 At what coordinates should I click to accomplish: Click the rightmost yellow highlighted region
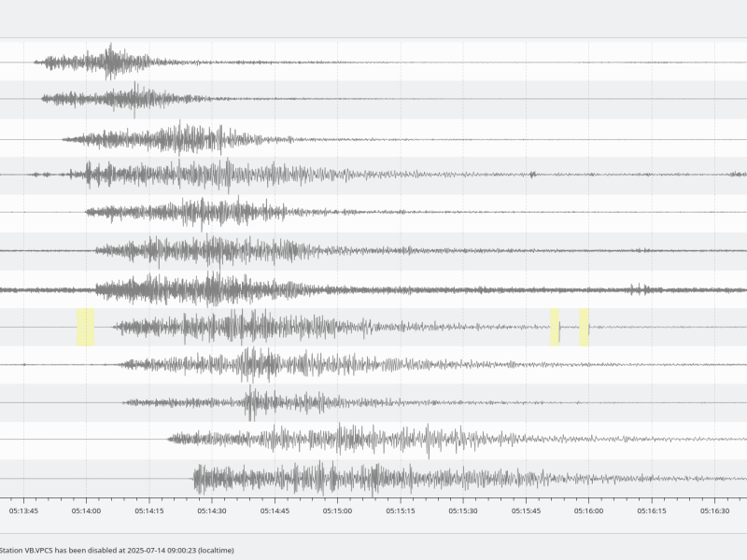[584, 327]
